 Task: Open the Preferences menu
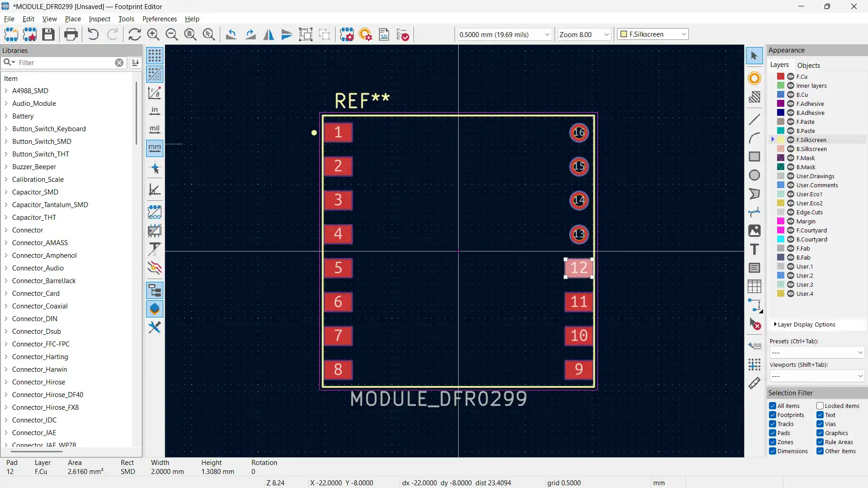point(159,19)
